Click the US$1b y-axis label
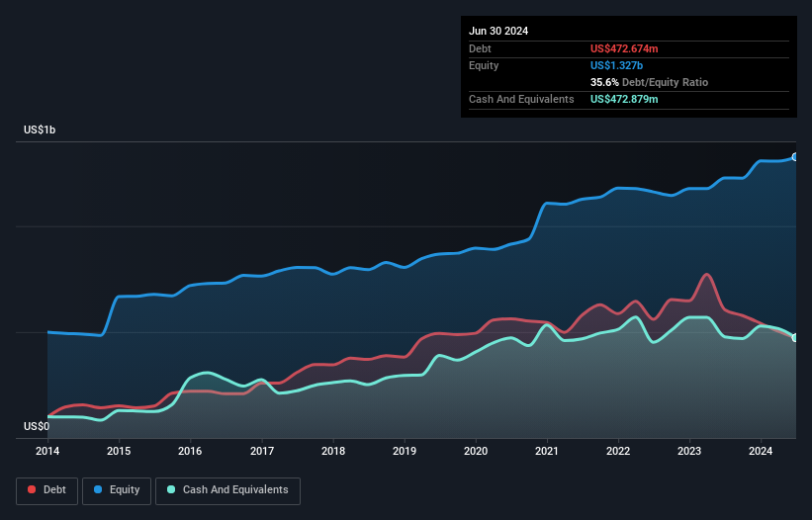Screen dimensions: 812x520 [40, 130]
